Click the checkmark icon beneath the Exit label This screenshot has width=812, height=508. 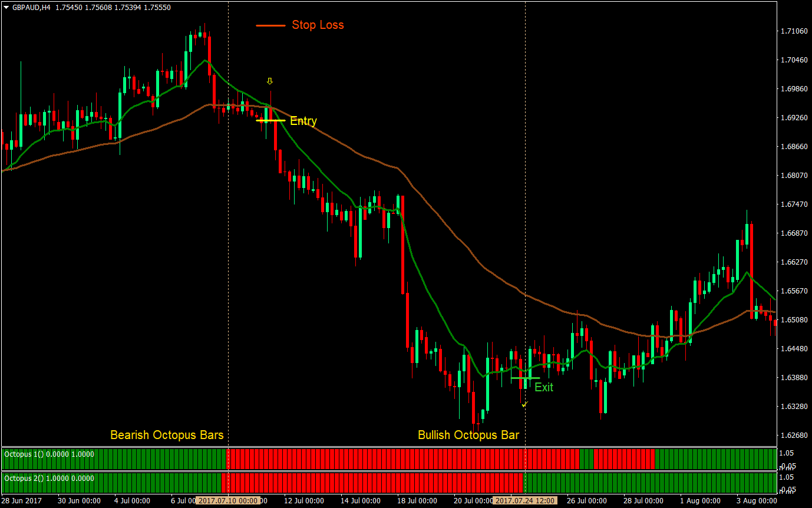(524, 405)
